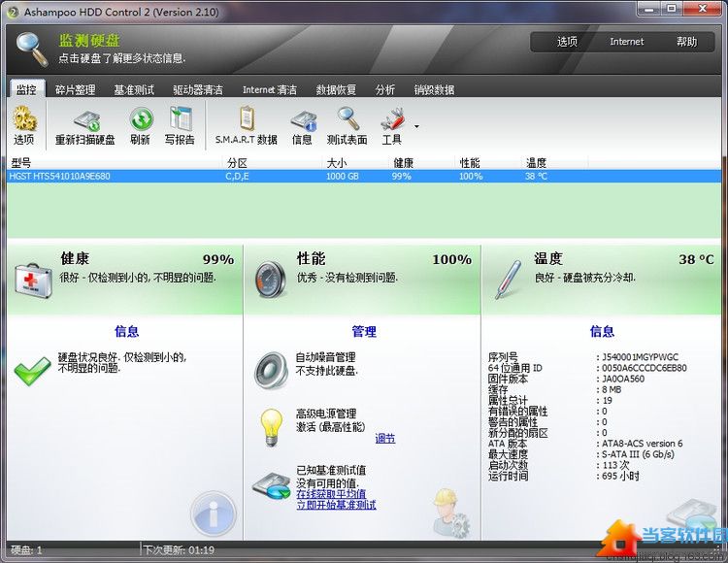Click 选项 button in top-right header
The width and height of the screenshot is (728, 563).
[567, 42]
